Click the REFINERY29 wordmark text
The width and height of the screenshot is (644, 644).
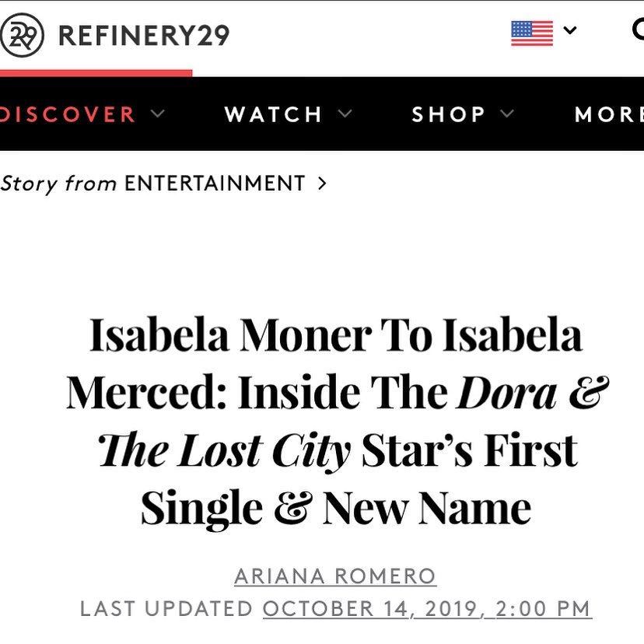(x=144, y=35)
